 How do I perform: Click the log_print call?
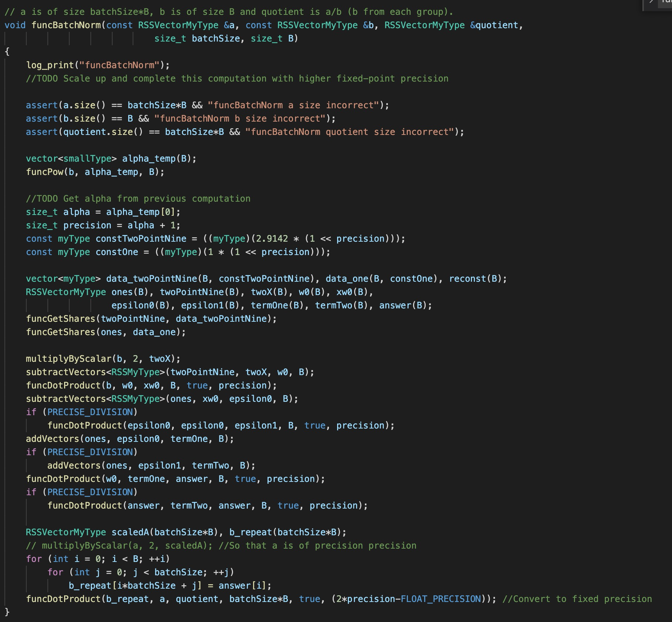98,65
